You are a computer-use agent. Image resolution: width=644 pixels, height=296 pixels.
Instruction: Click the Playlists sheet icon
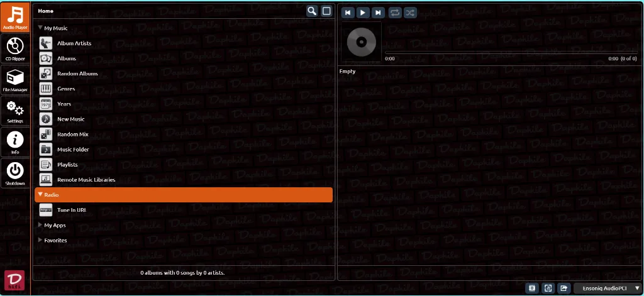45,165
